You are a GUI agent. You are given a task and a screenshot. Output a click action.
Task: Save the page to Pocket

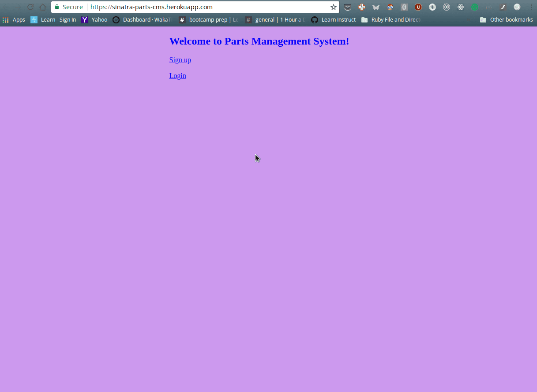click(348, 7)
